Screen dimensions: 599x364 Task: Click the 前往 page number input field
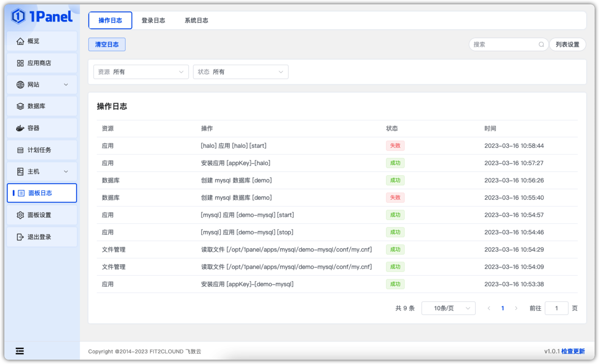[557, 308]
